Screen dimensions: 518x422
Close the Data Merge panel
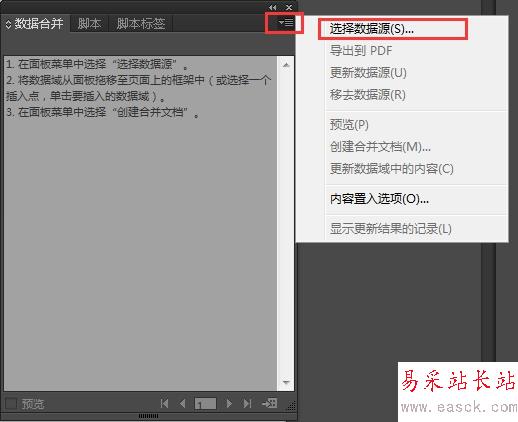pos(289,7)
